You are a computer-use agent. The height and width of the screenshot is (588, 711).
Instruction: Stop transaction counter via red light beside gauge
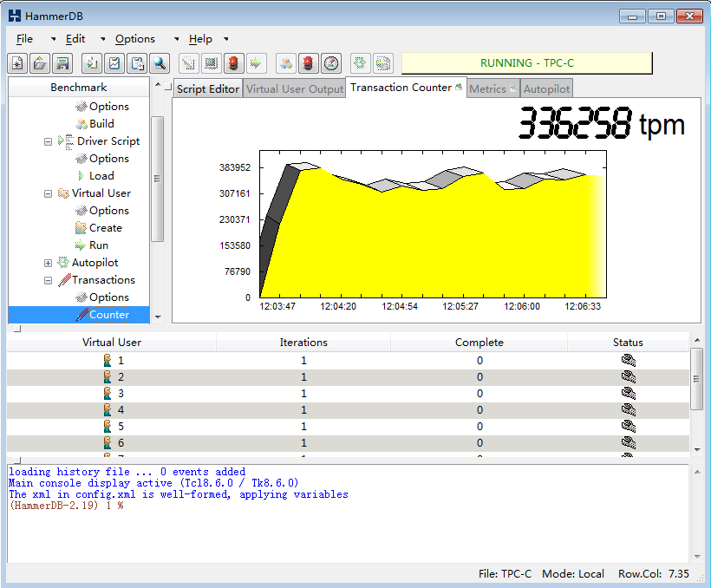(x=309, y=63)
